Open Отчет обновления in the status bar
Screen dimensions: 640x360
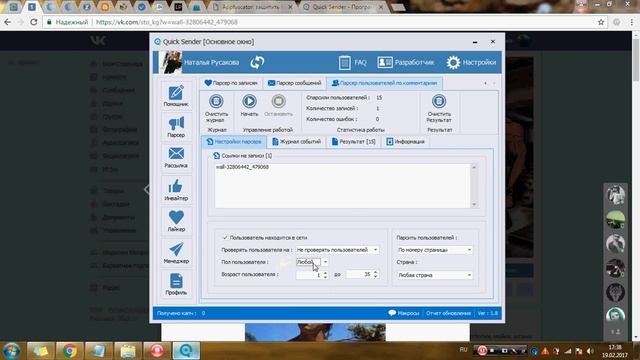(x=448, y=313)
